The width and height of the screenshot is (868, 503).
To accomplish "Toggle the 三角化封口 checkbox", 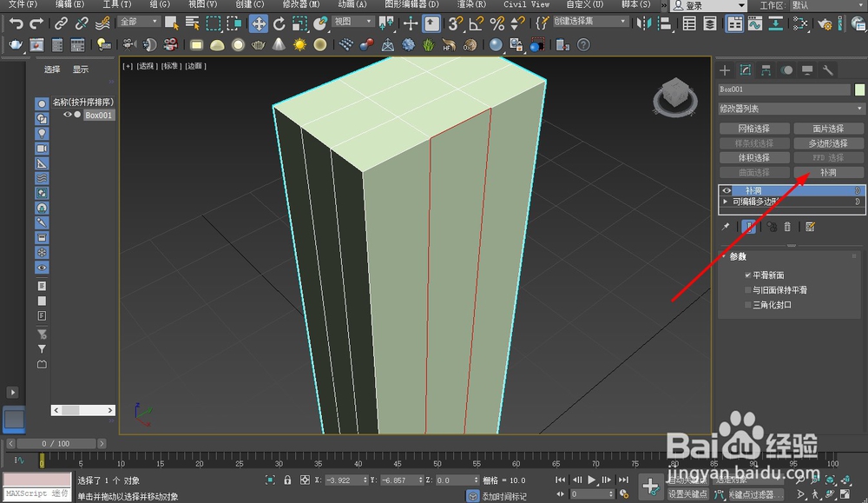I will tap(748, 305).
